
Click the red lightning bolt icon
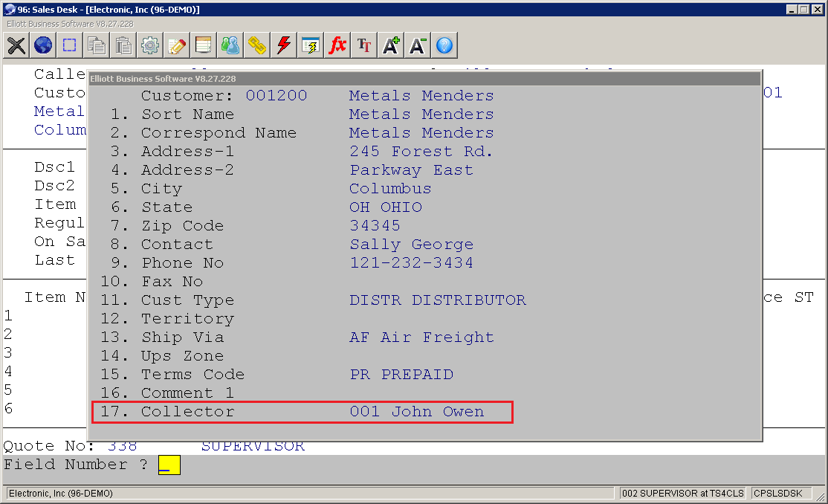[x=284, y=45]
